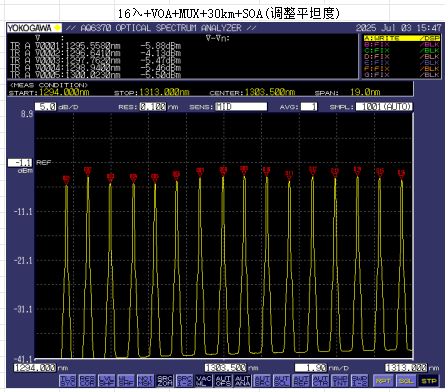Click the 5.0 dB/D scale field
Viewport: 445px width, 392px height.
pyautogui.click(x=46, y=107)
